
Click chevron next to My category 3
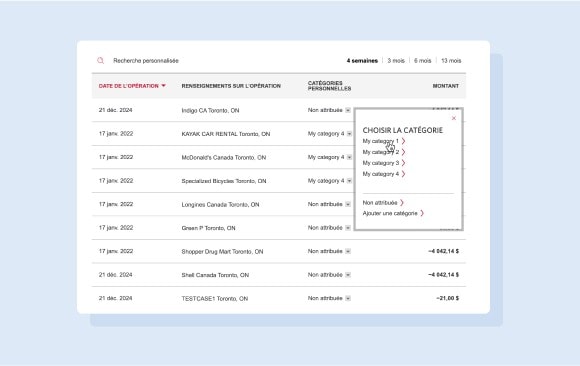click(x=403, y=163)
